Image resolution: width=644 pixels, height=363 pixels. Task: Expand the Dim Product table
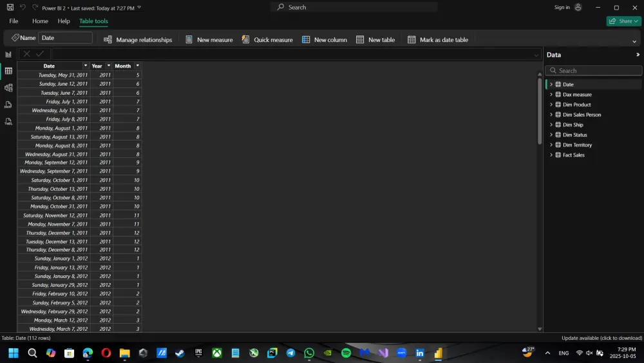pos(551,104)
